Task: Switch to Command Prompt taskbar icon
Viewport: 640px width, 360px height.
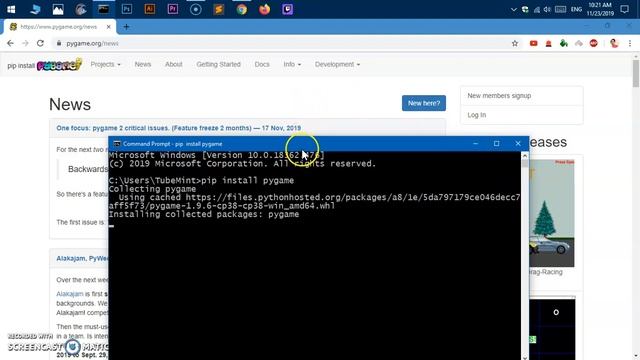Action: (103, 9)
